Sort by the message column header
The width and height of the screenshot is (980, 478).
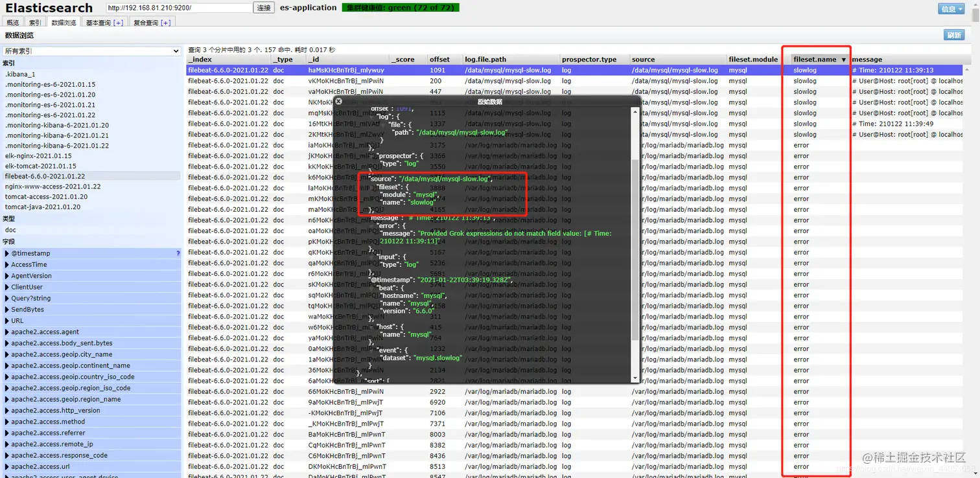(x=906, y=60)
